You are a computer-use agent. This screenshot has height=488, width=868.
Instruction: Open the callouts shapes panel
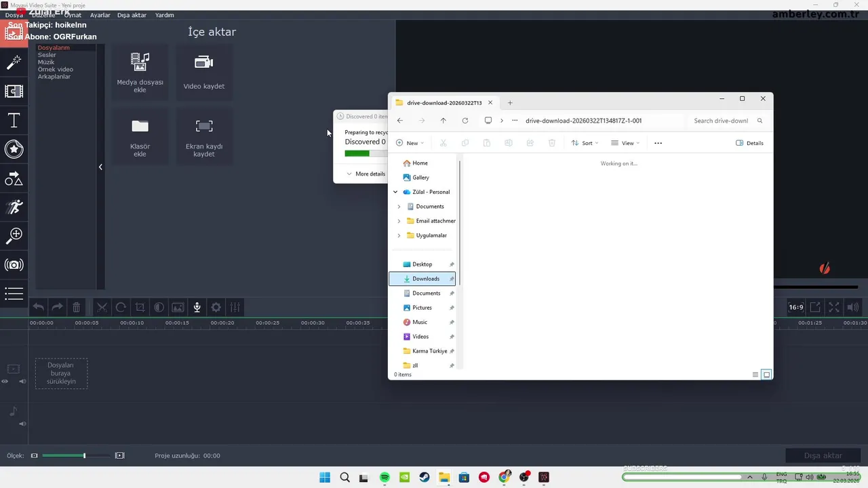click(14, 178)
